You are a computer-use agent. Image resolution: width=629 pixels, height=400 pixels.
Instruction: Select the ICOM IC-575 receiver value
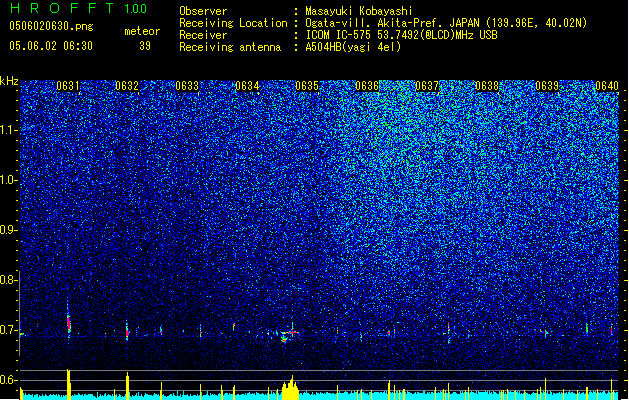[x=401, y=35]
